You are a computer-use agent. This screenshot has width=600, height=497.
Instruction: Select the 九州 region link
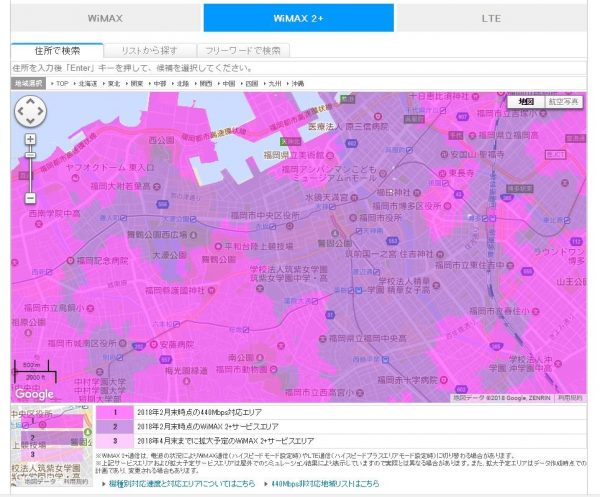[274, 83]
